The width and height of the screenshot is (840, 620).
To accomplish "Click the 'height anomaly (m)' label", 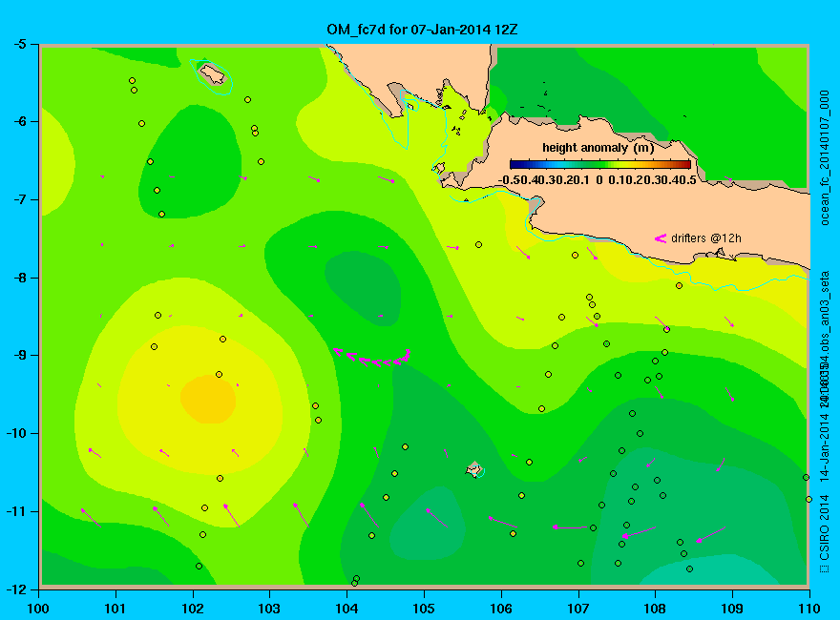I will (x=598, y=148).
